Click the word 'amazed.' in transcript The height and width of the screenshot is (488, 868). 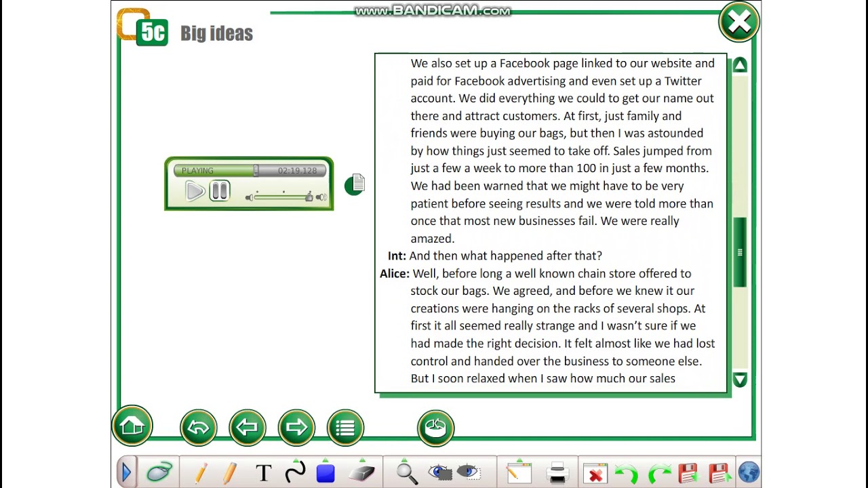tap(433, 238)
